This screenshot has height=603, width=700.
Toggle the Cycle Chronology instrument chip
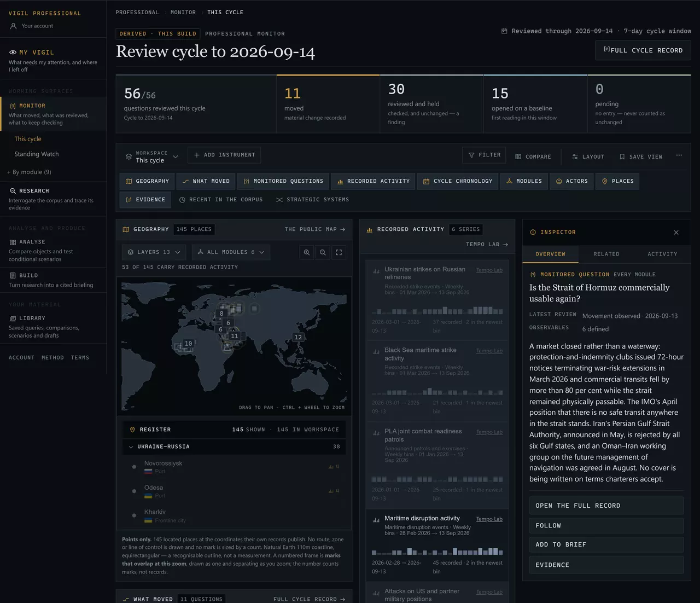[x=458, y=181]
